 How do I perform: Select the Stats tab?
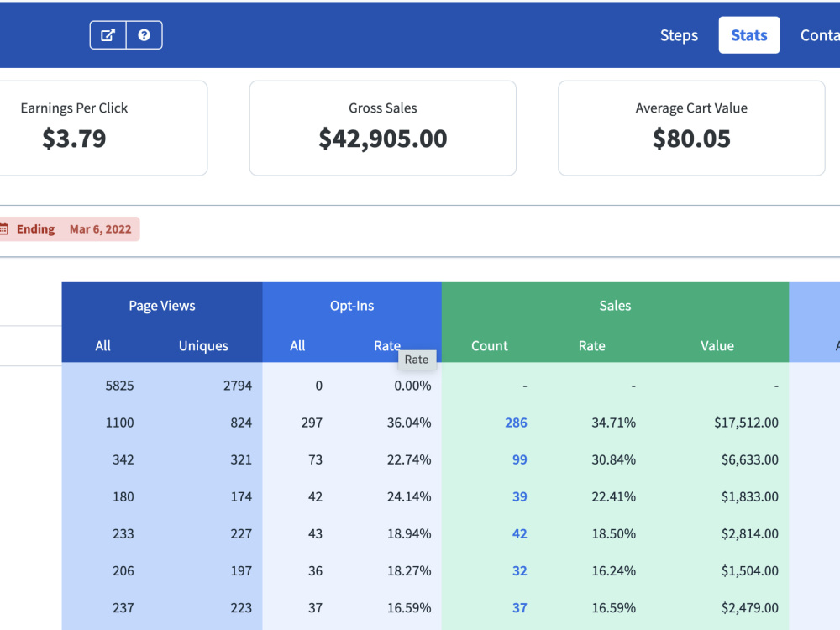tap(749, 35)
